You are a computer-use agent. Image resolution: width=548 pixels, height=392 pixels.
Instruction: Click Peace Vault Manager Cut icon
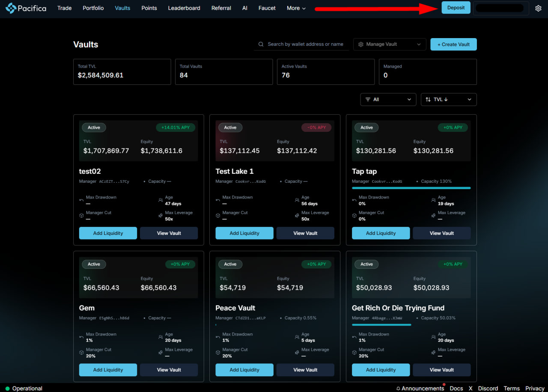218,353
